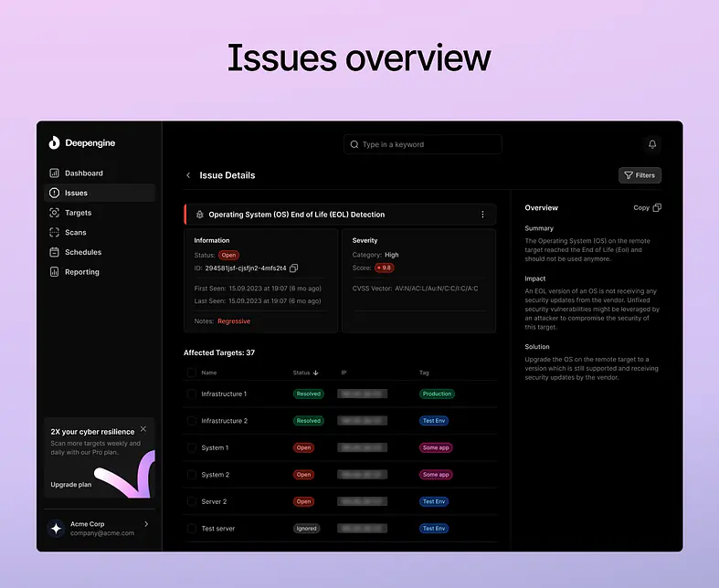719x588 pixels.
Task: Click the IP column header
Action: [x=344, y=373]
